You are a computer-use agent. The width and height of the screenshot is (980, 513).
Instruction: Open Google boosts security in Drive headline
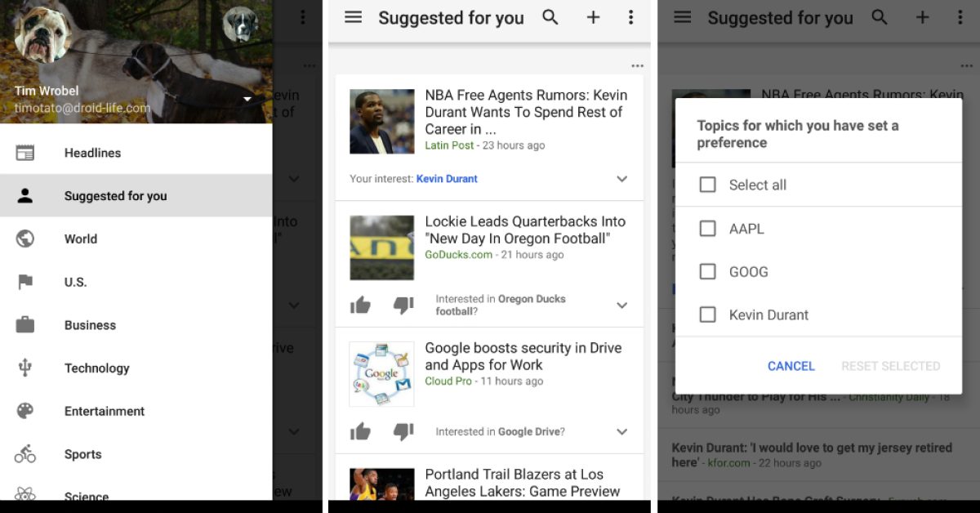click(523, 356)
